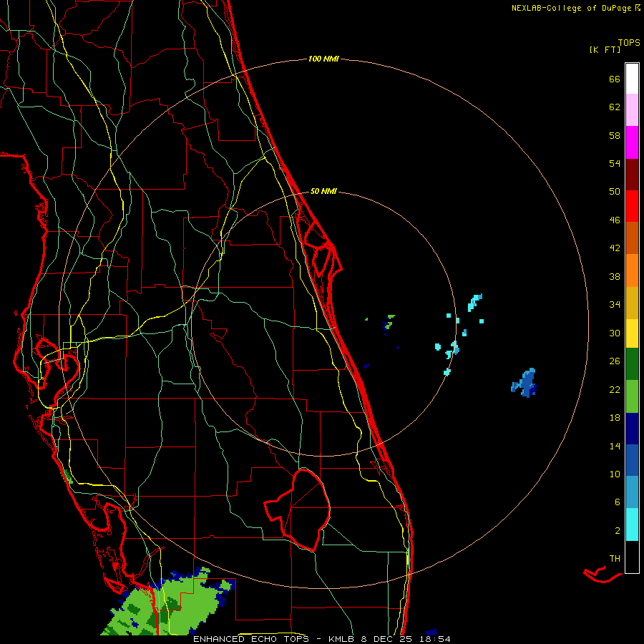Click the "[K FT]" units label

click(605, 50)
